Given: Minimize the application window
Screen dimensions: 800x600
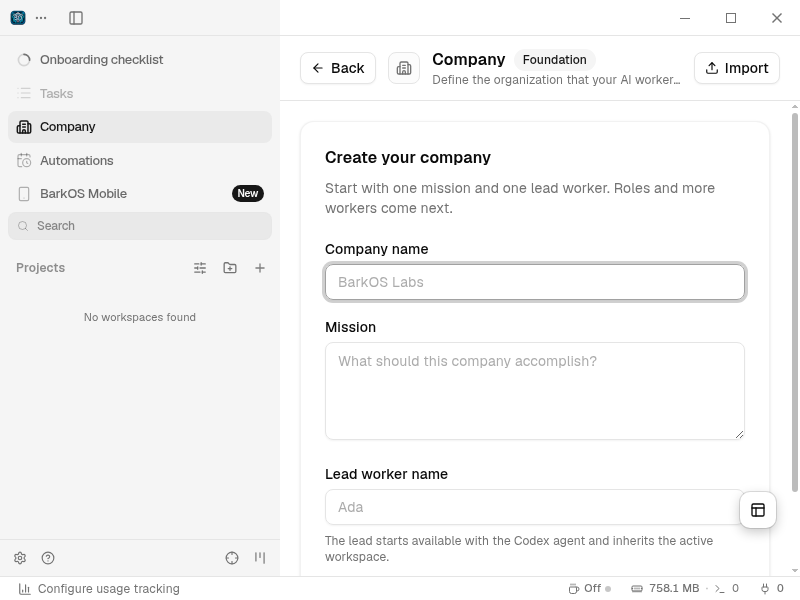Looking at the screenshot, I should point(685,18).
